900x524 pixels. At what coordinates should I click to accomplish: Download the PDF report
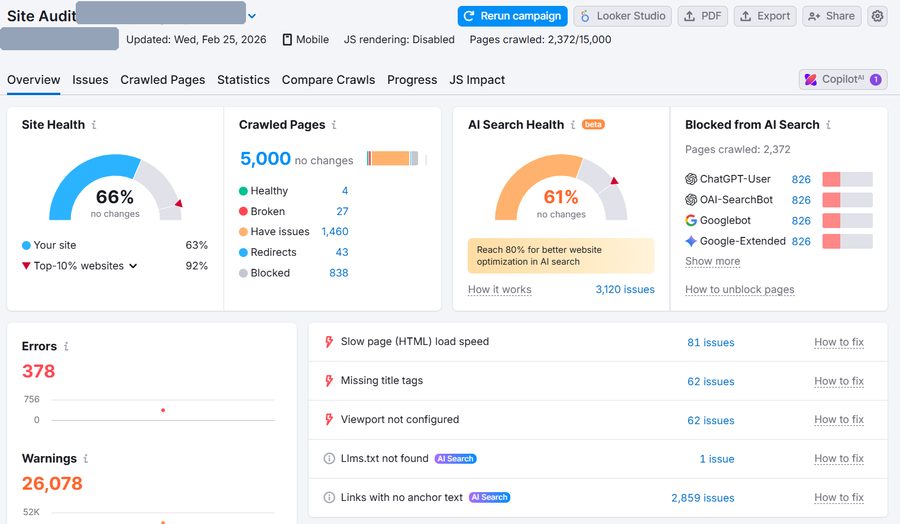pyautogui.click(x=703, y=16)
